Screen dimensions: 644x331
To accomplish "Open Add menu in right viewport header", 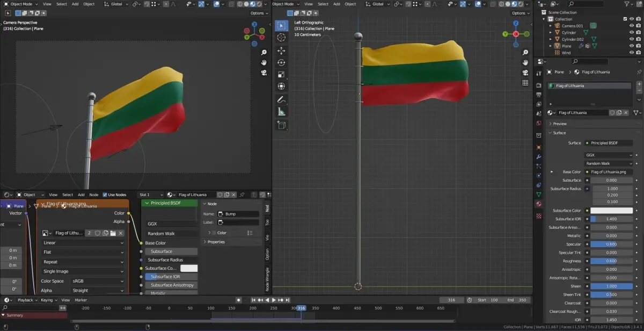I will (336, 4).
